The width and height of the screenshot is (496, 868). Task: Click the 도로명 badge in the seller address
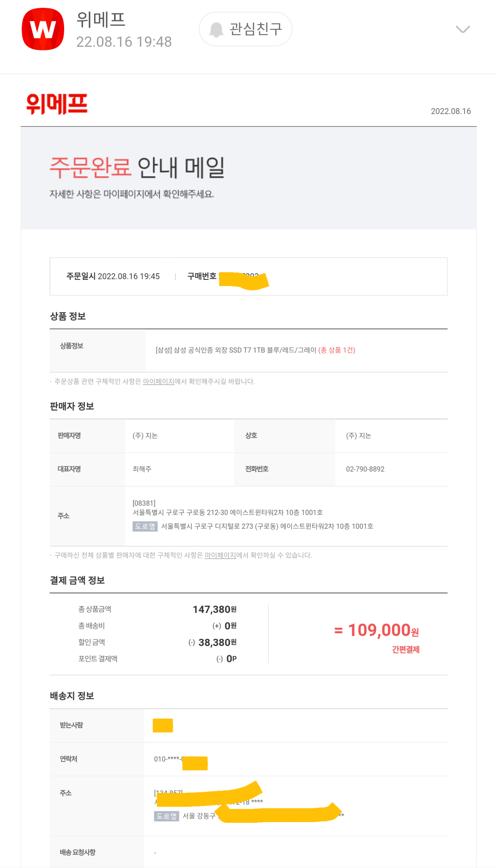pos(145,527)
